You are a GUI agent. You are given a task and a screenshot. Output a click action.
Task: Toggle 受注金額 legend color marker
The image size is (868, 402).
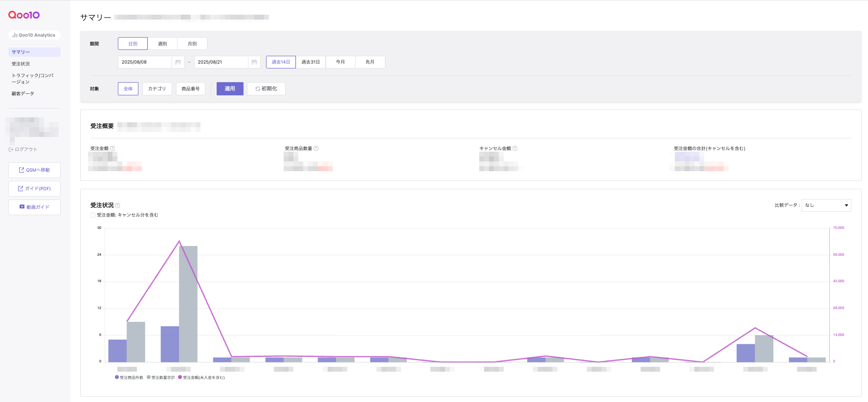[180, 377]
